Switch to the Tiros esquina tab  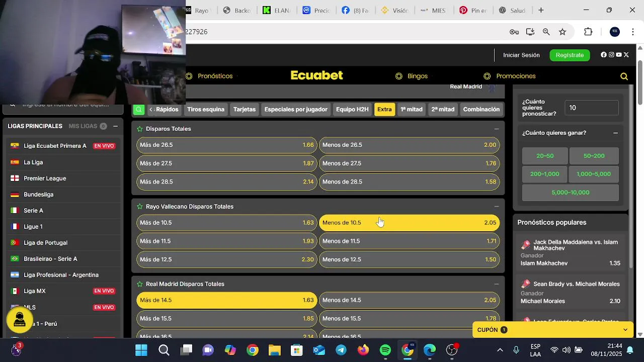point(206,109)
